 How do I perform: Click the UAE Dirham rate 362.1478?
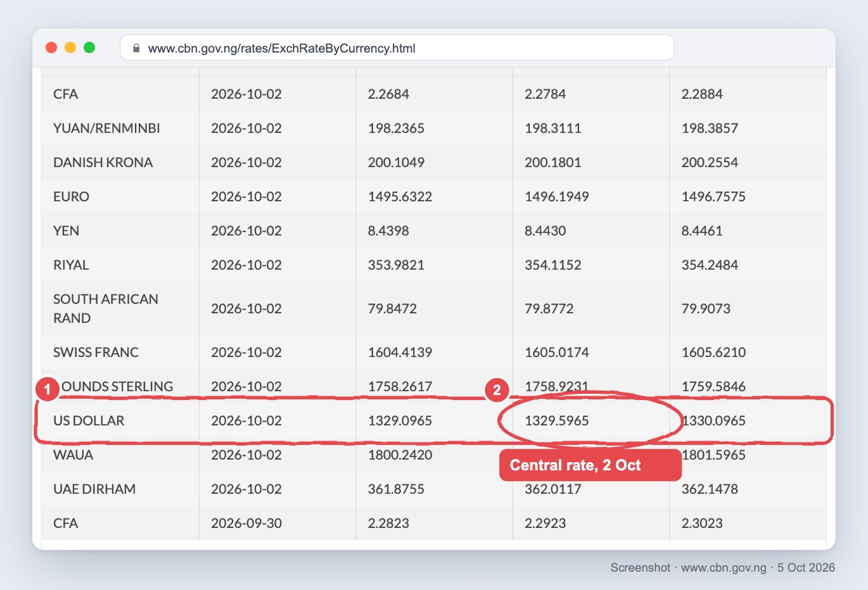point(710,489)
